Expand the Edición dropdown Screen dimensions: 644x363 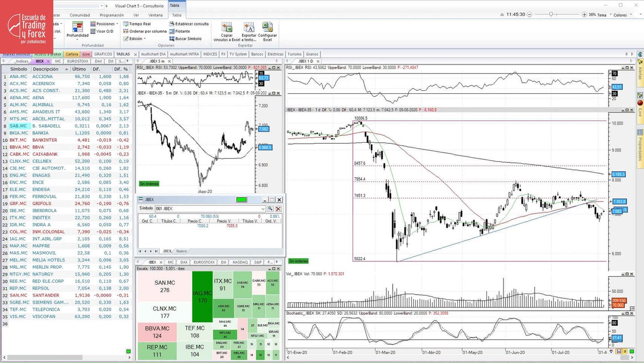[x=145, y=38]
